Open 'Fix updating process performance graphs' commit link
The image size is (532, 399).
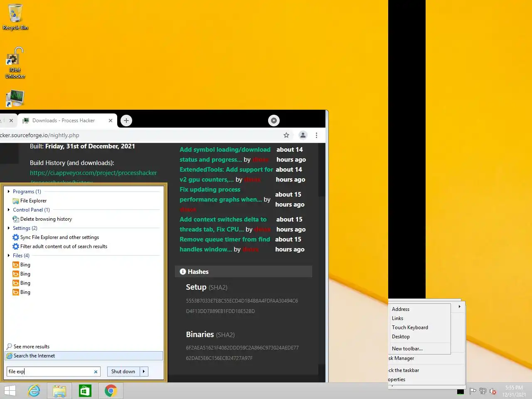(x=221, y=195)
